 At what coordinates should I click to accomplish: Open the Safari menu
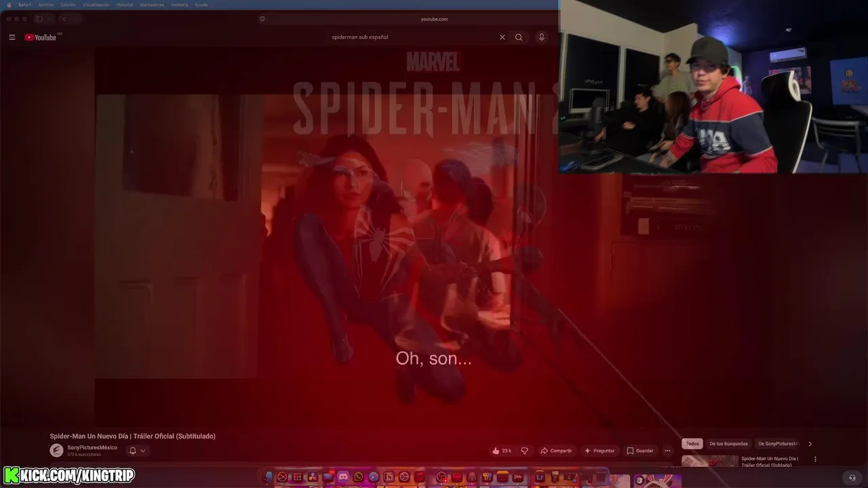[24, 5]
